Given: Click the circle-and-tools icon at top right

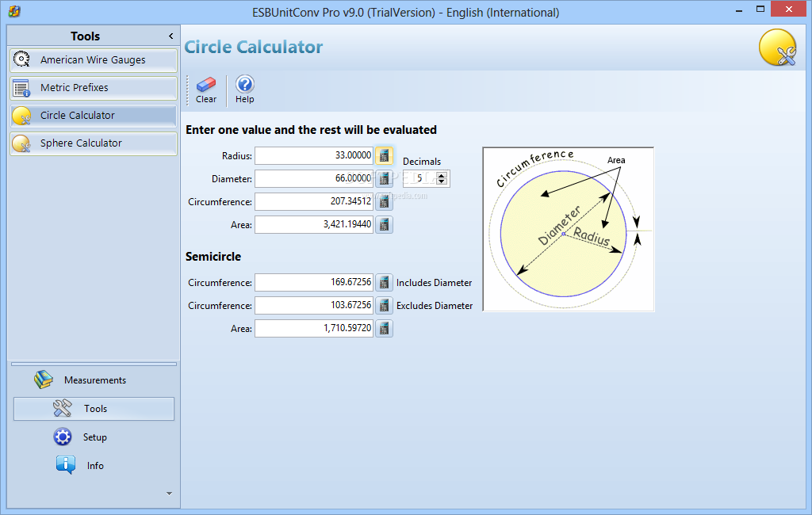Looking at the screenshot, I should (x=778, y=48).
